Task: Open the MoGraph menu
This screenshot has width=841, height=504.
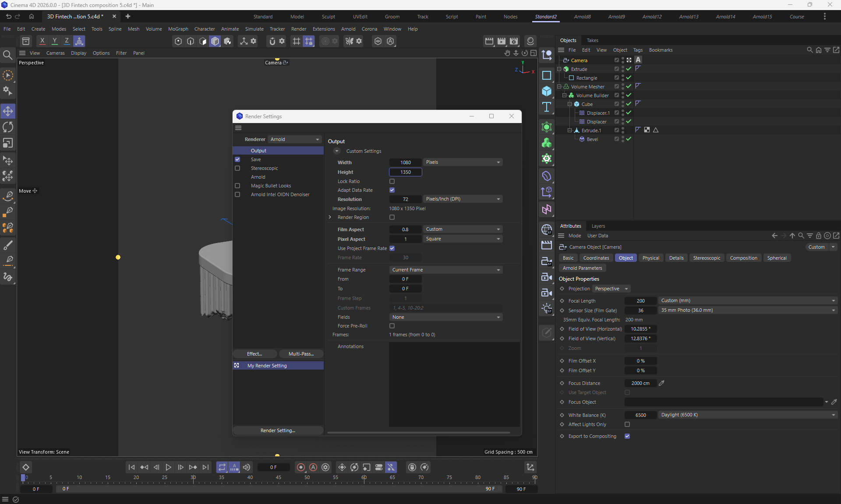Action: [178, 29]
